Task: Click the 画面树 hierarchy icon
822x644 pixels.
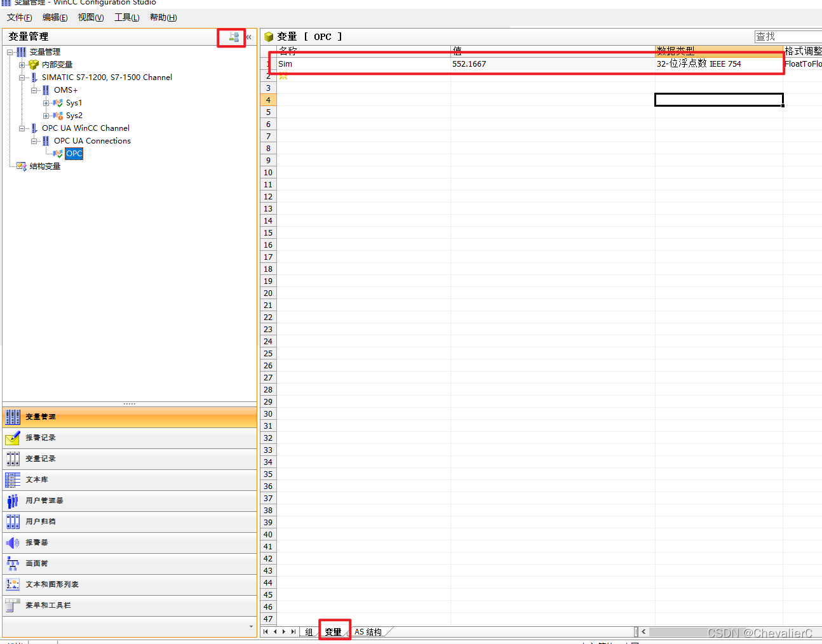Action: (x=13, y=564)
